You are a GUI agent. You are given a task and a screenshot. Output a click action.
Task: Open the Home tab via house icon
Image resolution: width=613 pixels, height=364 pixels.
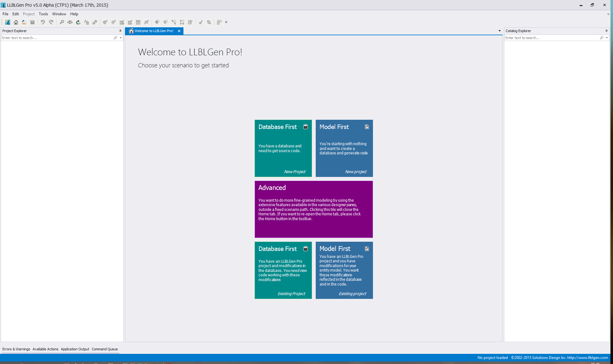16,22
